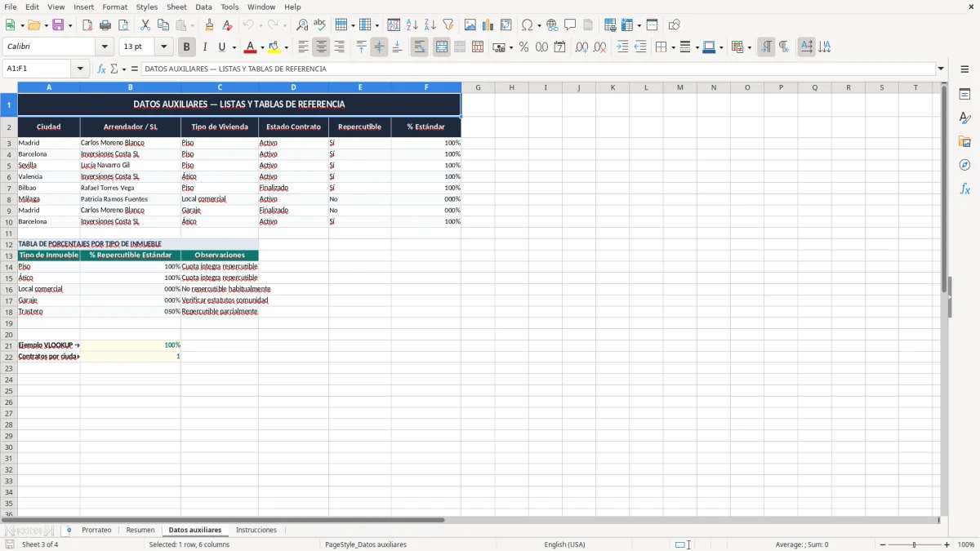Open the Borders dropdown arrow
Image resolution: width=980 pixels, height=551 pixels.
(672, 47)
